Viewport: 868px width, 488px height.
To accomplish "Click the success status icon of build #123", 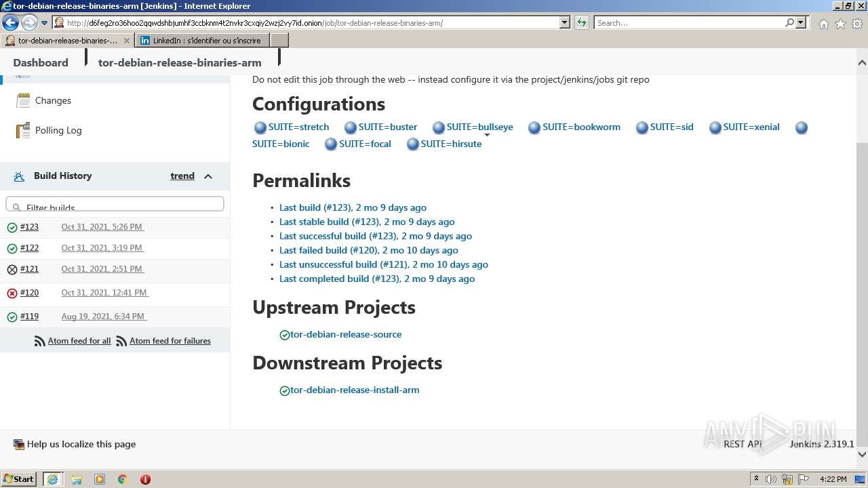I will pos(12,228).
